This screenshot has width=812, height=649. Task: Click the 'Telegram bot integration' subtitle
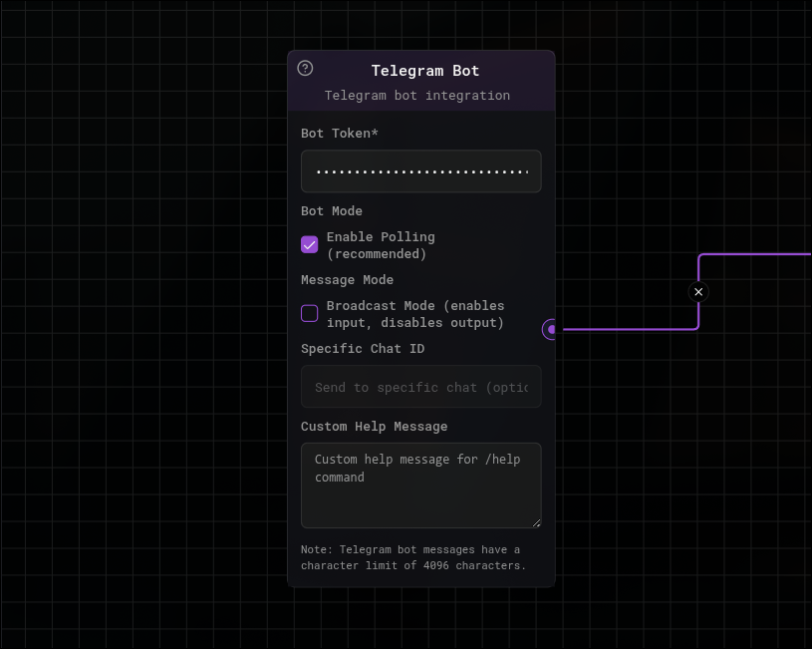[417, 96]
